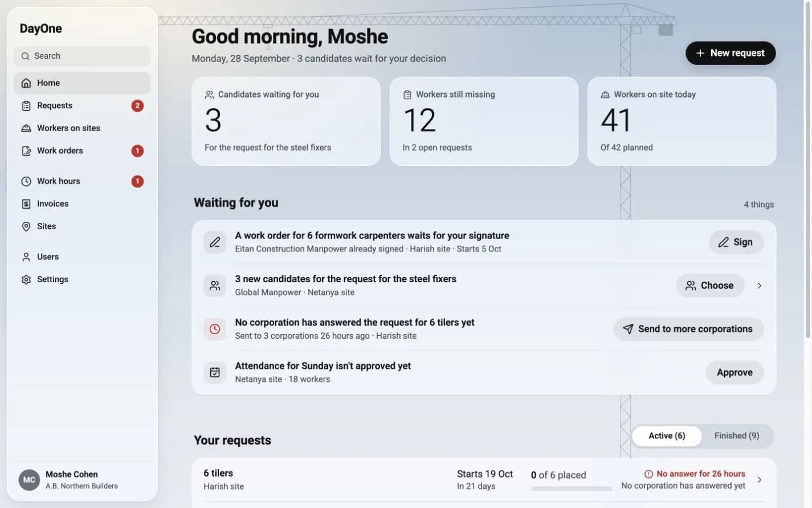The height and width of the screenshot is (508, 812).
Task: Click the Requests clipboard icon
Action: pyautogui.click(x=26, y=106)
